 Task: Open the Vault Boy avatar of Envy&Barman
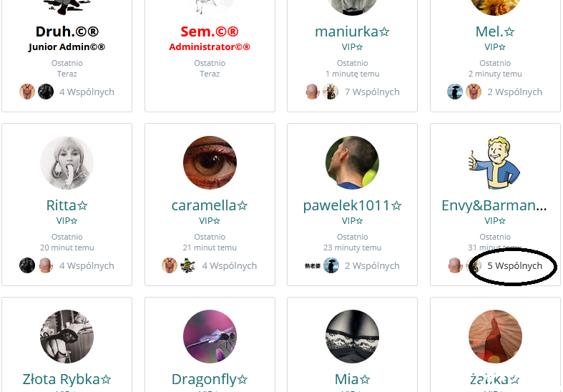pyautogui.click(x=495, y=162)
